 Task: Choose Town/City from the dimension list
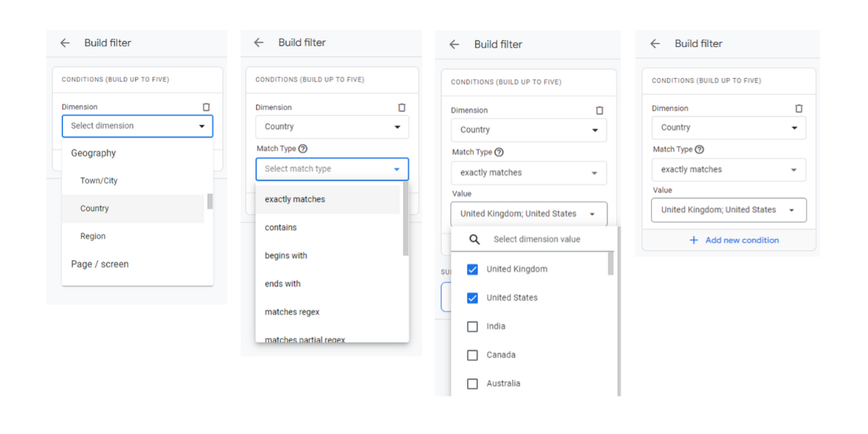point(135,181)
